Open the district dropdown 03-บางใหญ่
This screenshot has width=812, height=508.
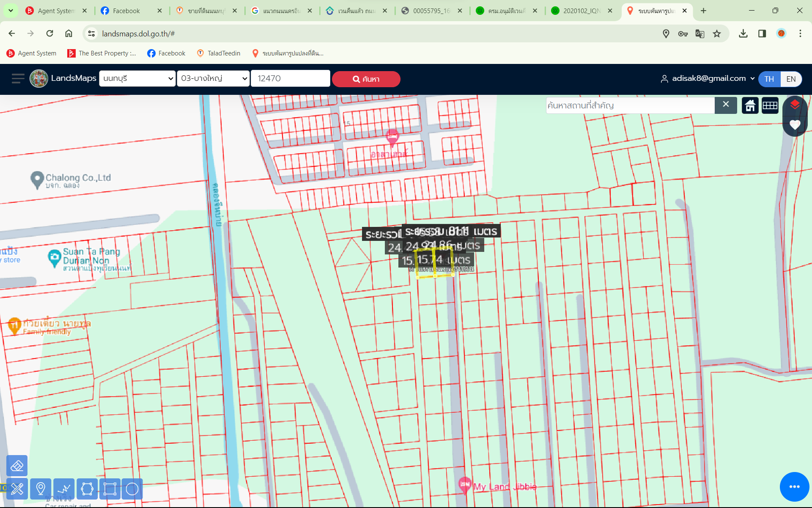tap(213, 78)
